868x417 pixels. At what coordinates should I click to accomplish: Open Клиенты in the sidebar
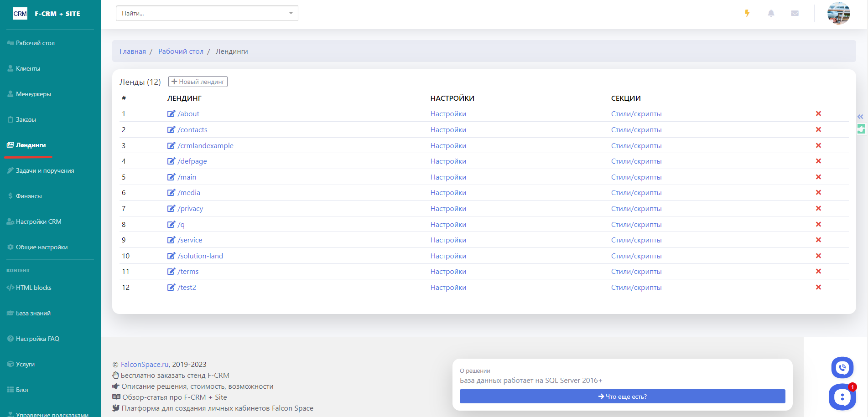[28, 69]
